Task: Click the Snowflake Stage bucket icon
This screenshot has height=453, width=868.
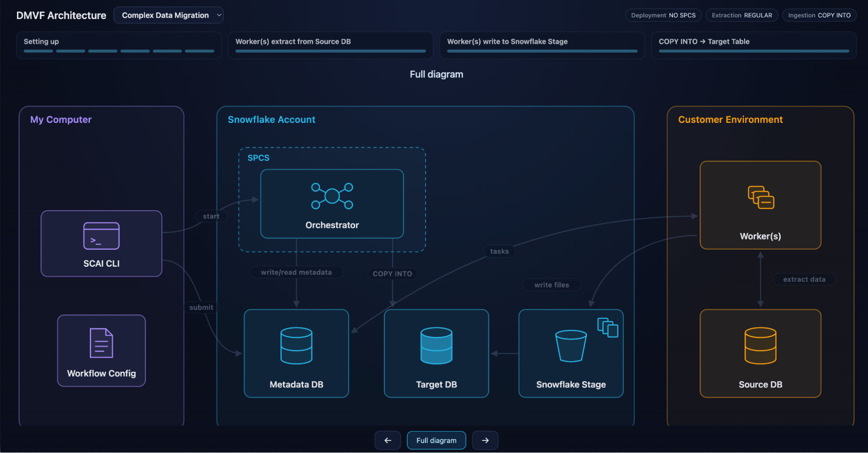Action: click(571, 346)
